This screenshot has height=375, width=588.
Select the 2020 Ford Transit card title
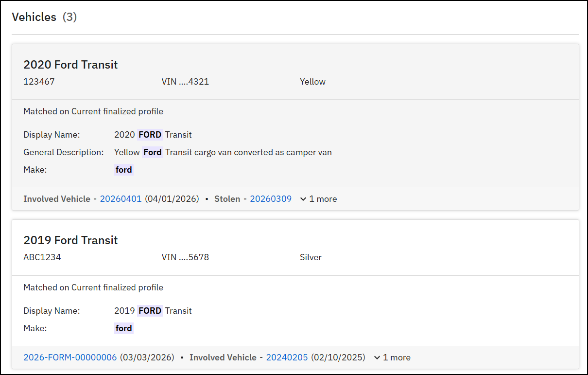[x=70, y=64]
